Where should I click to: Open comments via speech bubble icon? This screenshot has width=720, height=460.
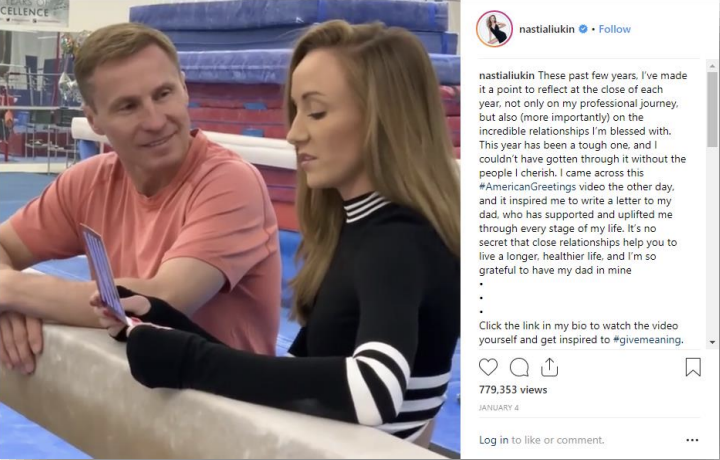519,367
